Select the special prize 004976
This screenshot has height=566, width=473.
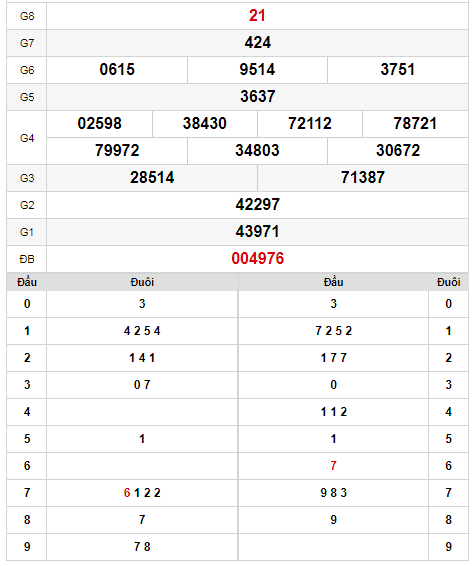click(257, 258)
